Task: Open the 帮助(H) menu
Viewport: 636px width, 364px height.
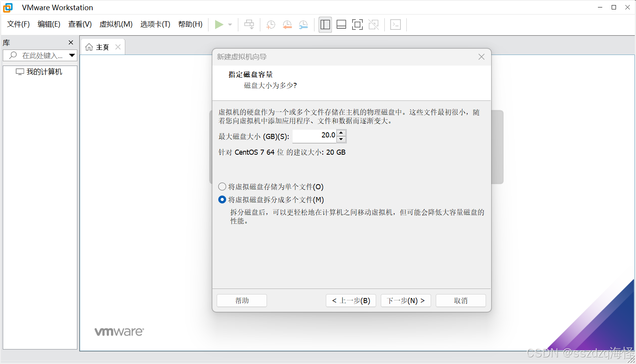Action: (190, 24)
